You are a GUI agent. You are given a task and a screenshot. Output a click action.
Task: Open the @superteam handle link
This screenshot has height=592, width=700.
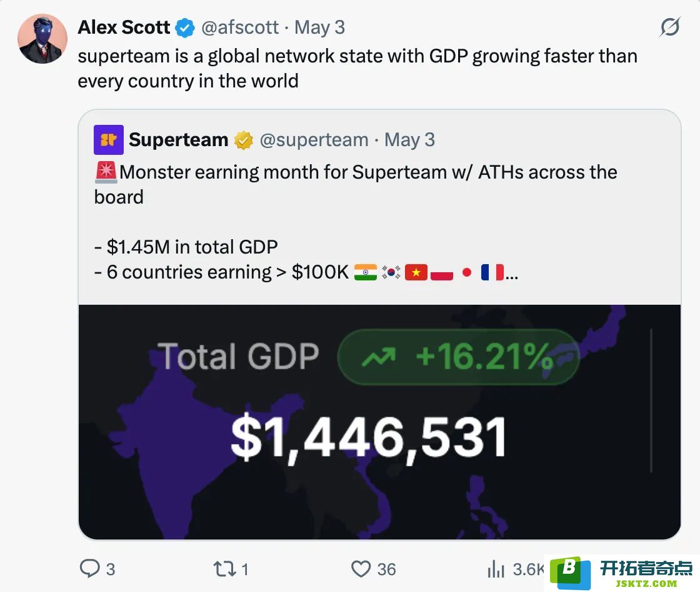pyautogui.click(x=314, y=140)
